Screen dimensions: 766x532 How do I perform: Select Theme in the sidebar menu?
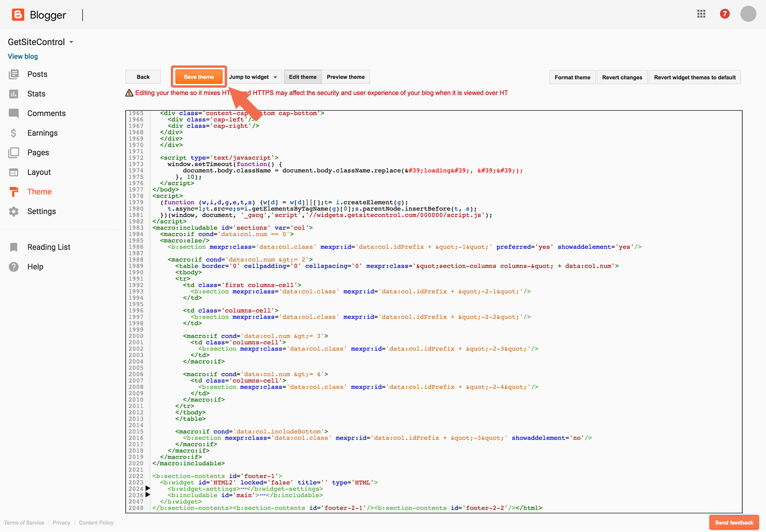point(39,191)
